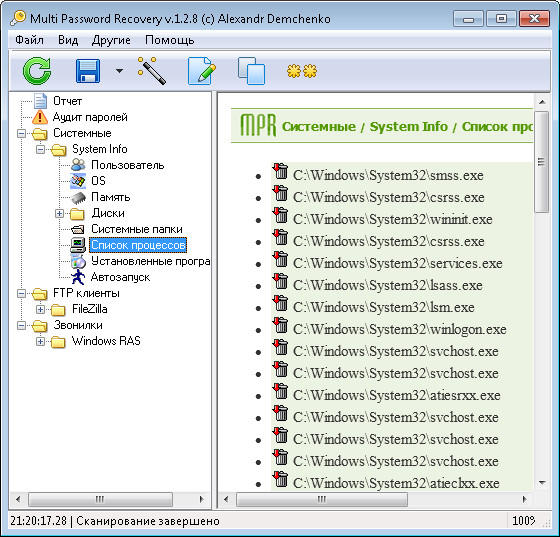Click the green refresh scan icon
Screen dimensions: 560x537
coord(37,71)
